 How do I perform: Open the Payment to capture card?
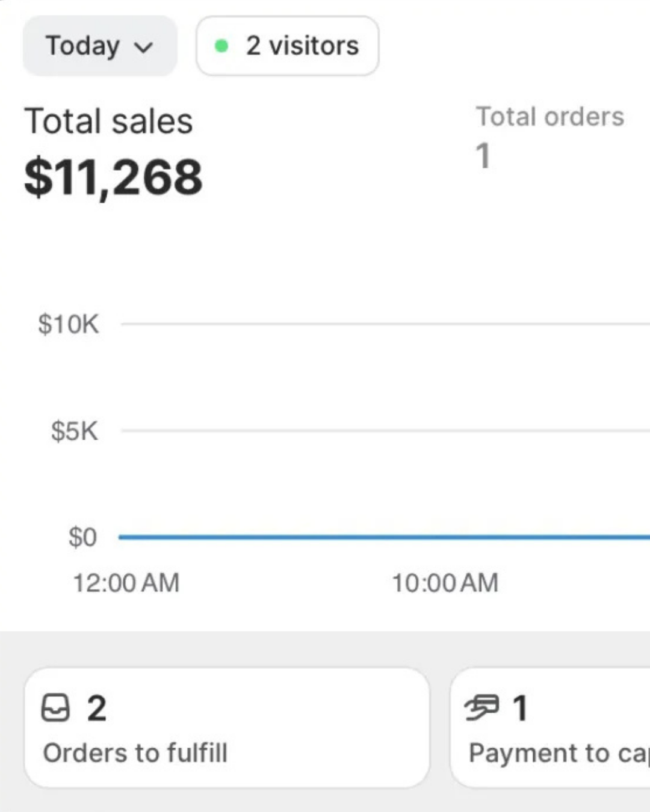tap(550, 727)
